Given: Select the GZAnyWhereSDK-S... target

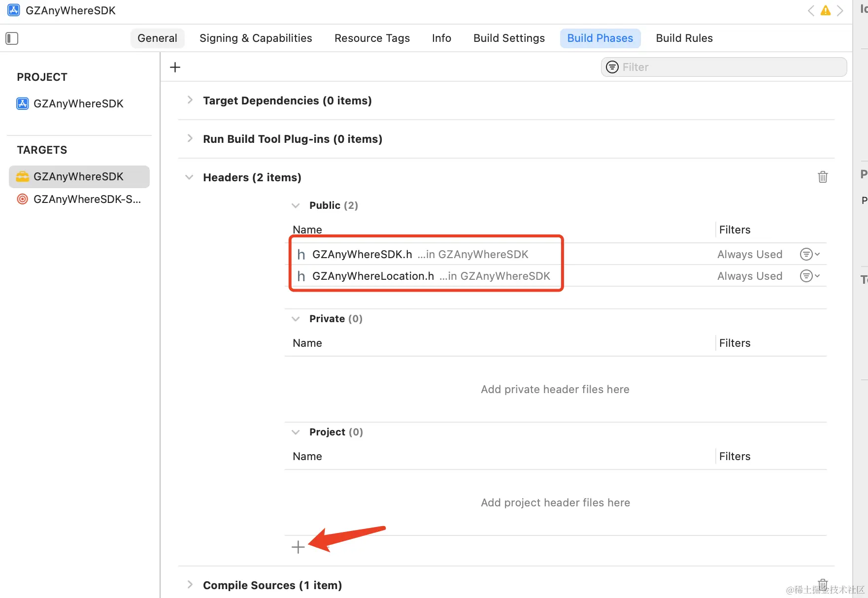Looking at the screenshot, I should [x=87, y=199].
